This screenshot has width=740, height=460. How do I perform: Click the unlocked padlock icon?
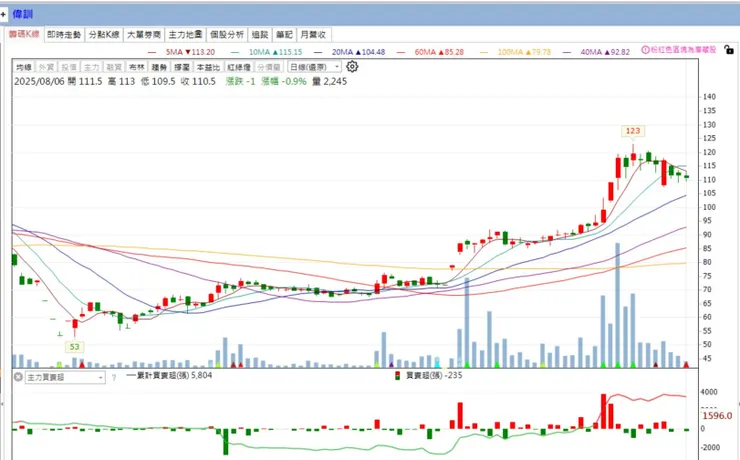tap(729, 49)
